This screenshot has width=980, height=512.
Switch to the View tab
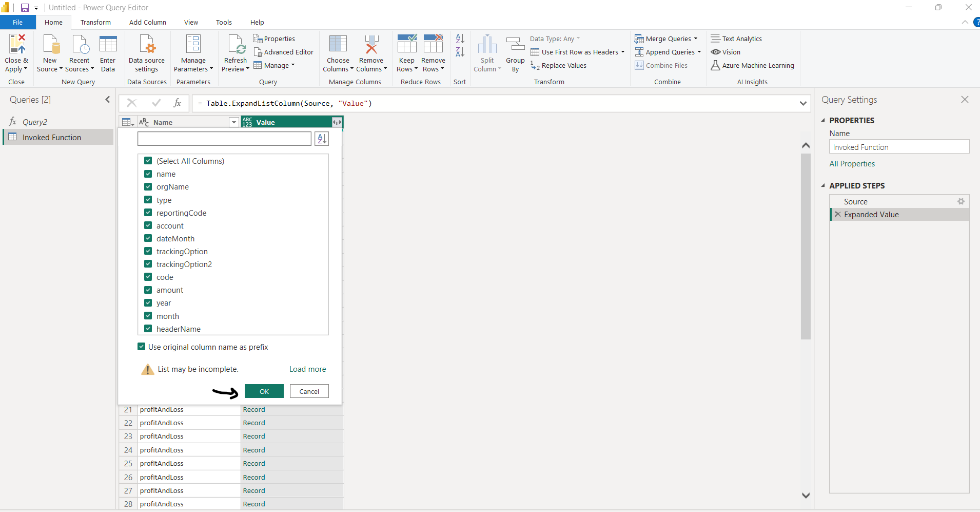[x=191, y=22]
